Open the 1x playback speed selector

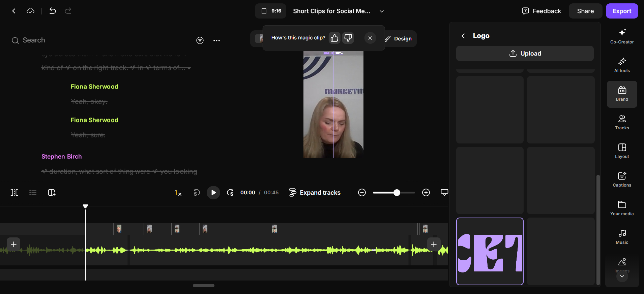click(178, 193)
